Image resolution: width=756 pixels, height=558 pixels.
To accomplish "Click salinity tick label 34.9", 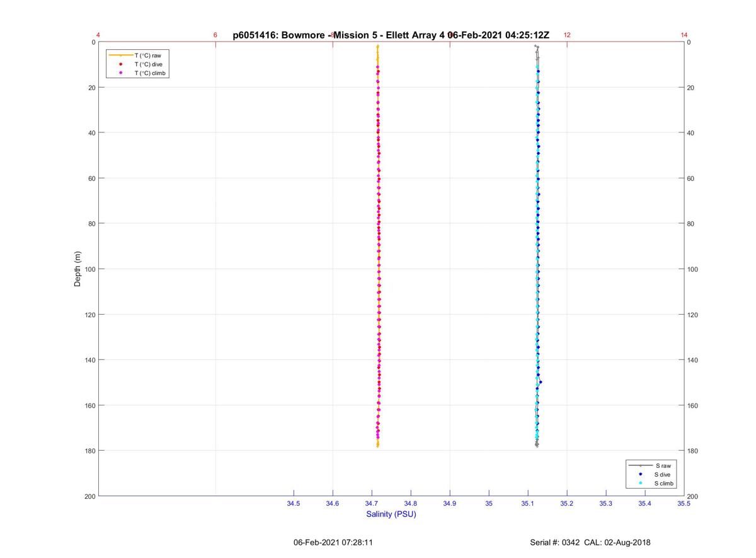I will 450,504.
